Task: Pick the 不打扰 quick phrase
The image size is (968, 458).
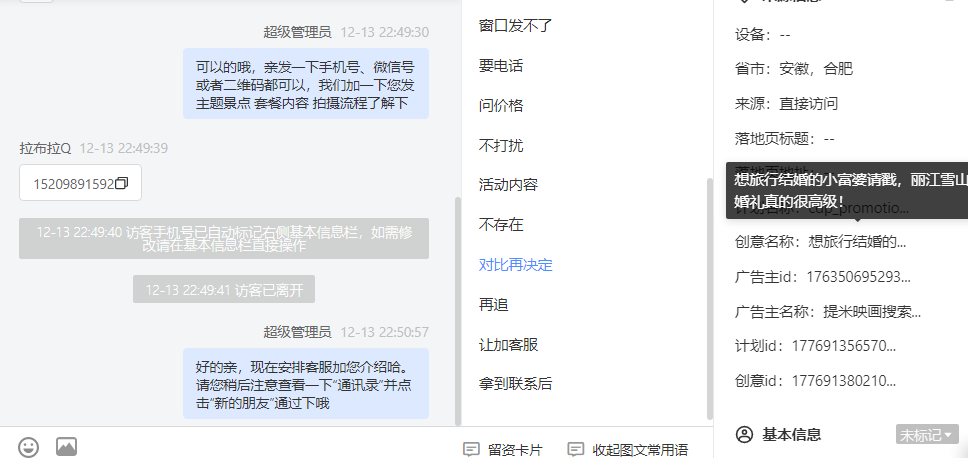Action: tap(501, 146)
